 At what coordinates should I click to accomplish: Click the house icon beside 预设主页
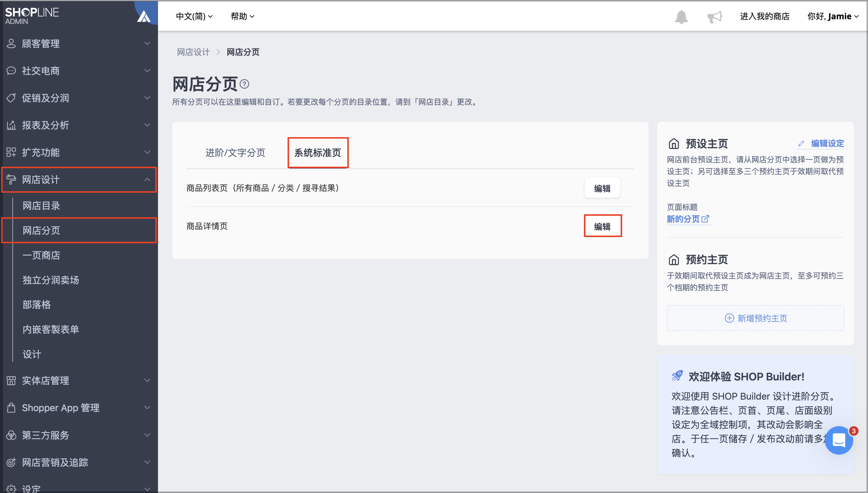tap(674, 144)
